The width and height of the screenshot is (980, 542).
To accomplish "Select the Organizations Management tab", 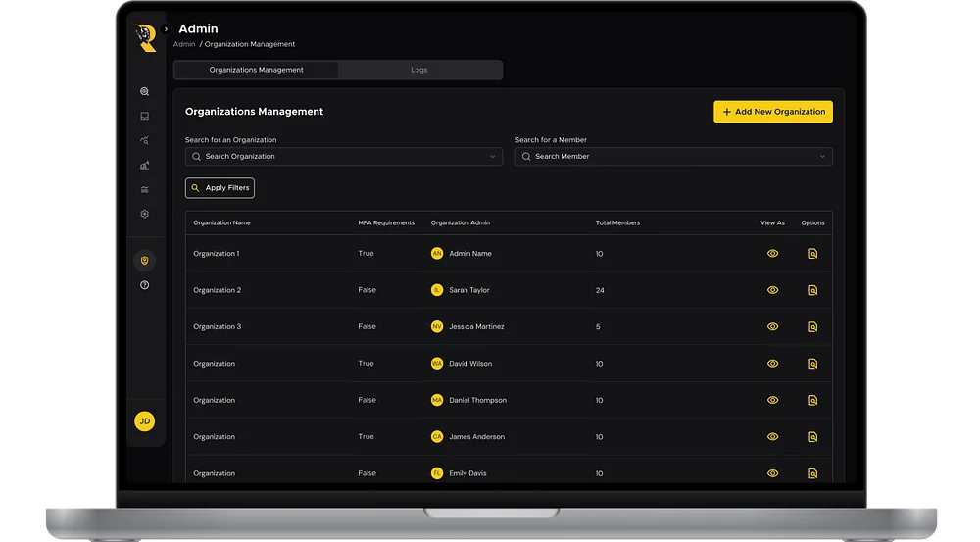I will coord(256,70).
